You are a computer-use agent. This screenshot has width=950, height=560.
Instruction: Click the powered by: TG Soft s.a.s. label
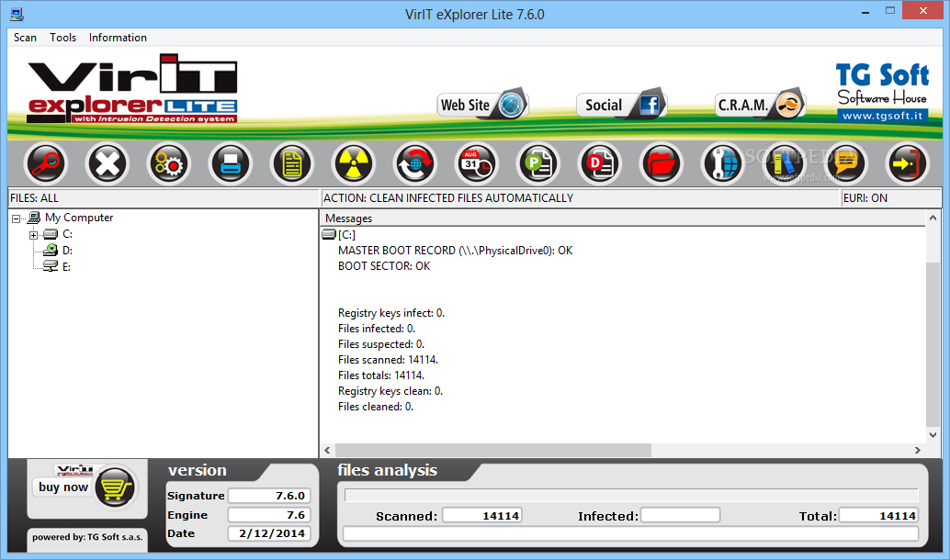87,537
